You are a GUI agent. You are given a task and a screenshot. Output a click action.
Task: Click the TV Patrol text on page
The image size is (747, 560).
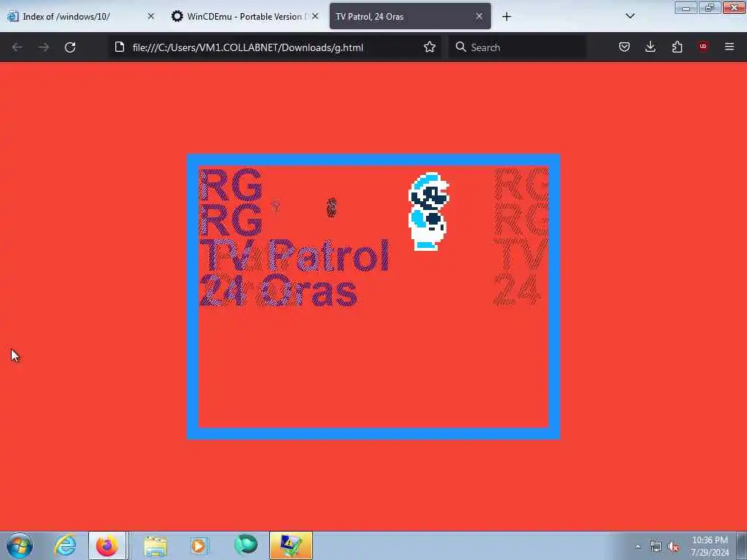coord(294,255)
